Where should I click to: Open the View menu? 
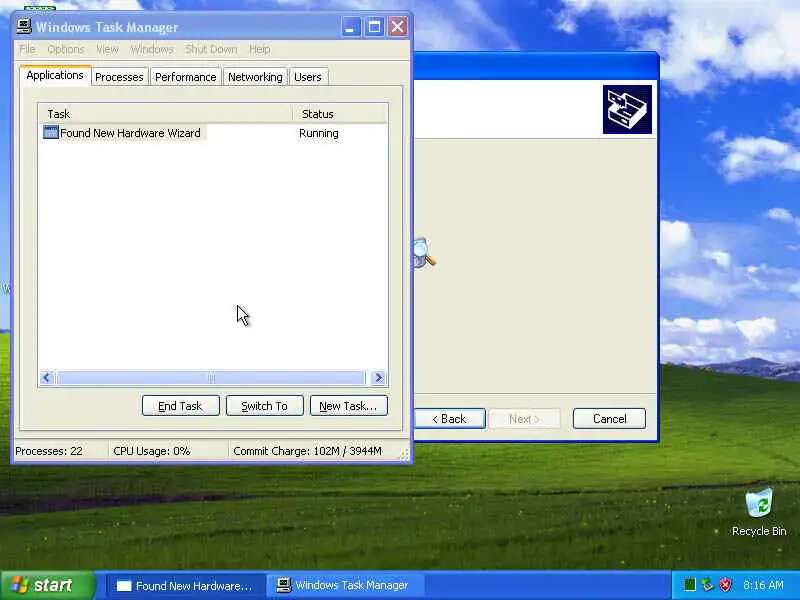[107, 49]
